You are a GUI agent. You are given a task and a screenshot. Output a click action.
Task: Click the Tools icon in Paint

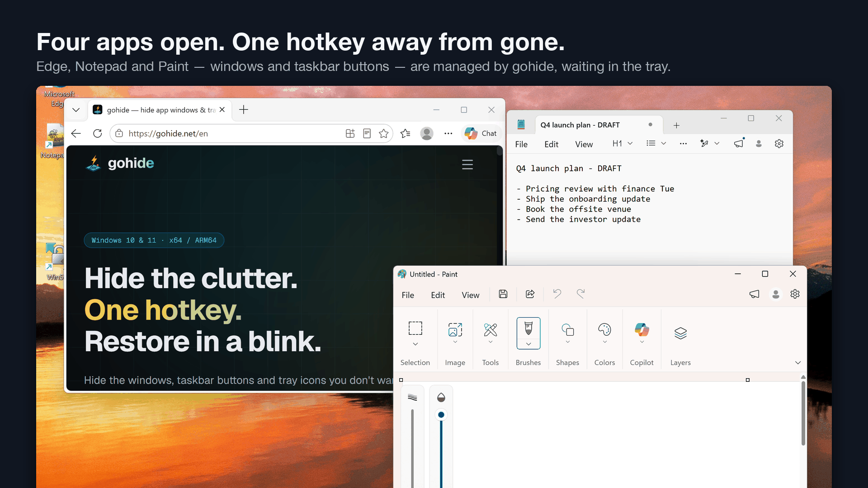tap(491, 329)
